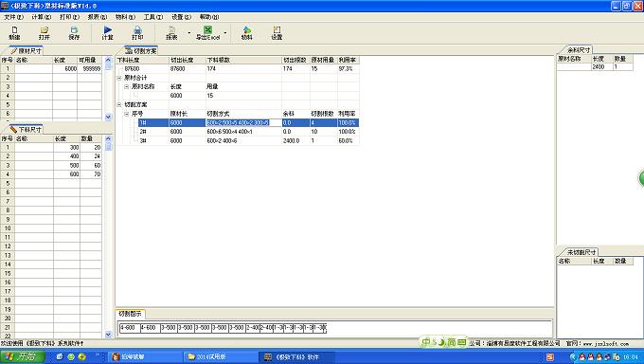
Task: Select the 下料尺寸 tab
Action: [27, 129]
